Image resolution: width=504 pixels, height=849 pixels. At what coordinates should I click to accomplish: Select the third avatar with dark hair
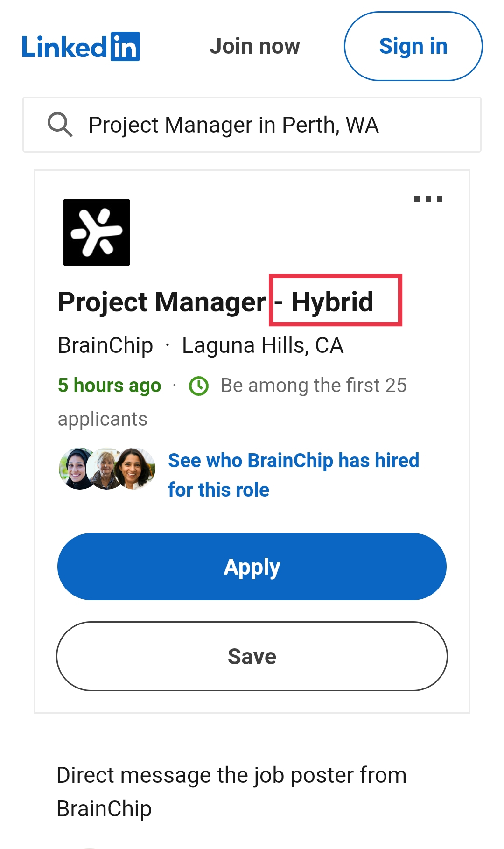[134, 468]
